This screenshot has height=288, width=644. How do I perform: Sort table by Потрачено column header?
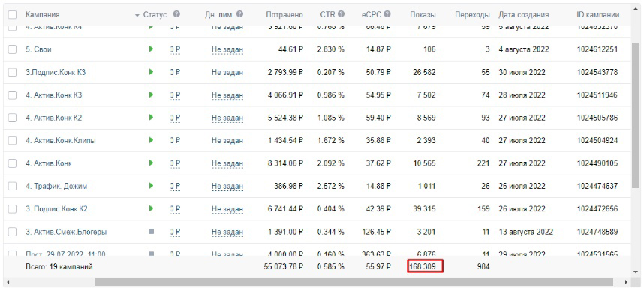(284, 15)
